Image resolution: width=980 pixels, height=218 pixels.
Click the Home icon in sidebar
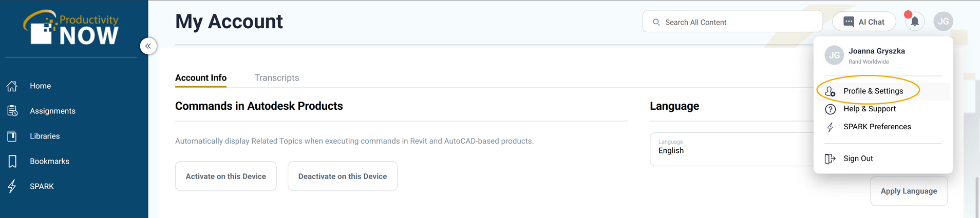click(12, 86)
